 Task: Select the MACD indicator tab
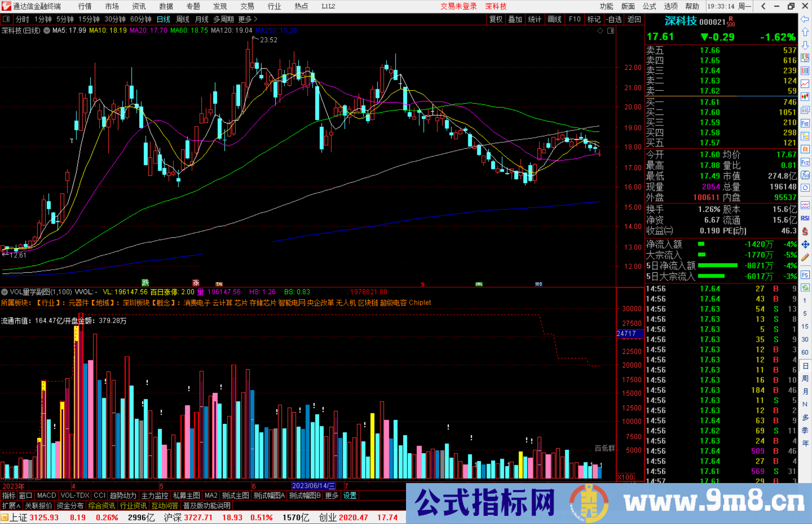point(46,495)
